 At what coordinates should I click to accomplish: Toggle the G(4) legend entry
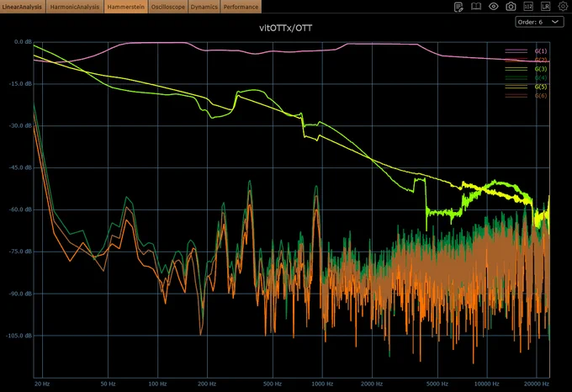[526, 77]
